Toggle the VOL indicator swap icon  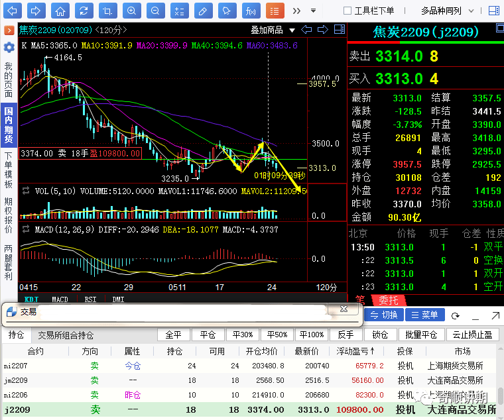[x=27, y=191]
